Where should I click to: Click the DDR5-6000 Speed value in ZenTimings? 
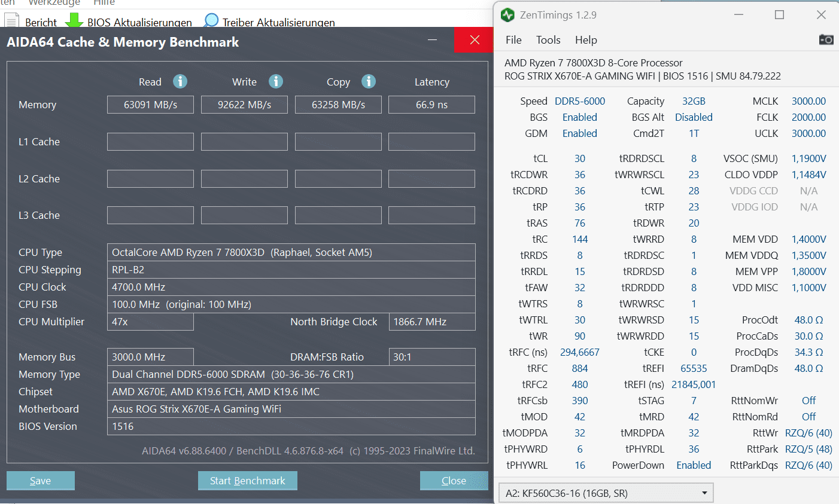tap(580, 101)
